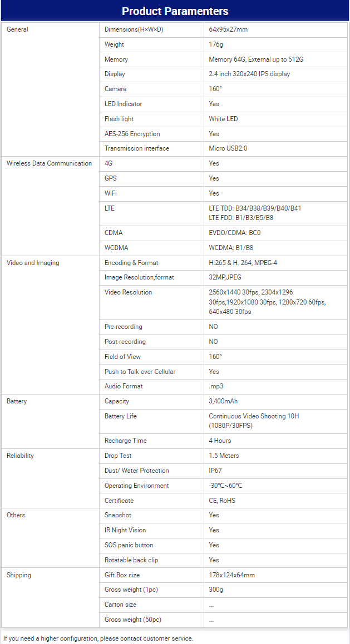
Task: Click the contact customer service footer note
Action: tap(98, 638)
